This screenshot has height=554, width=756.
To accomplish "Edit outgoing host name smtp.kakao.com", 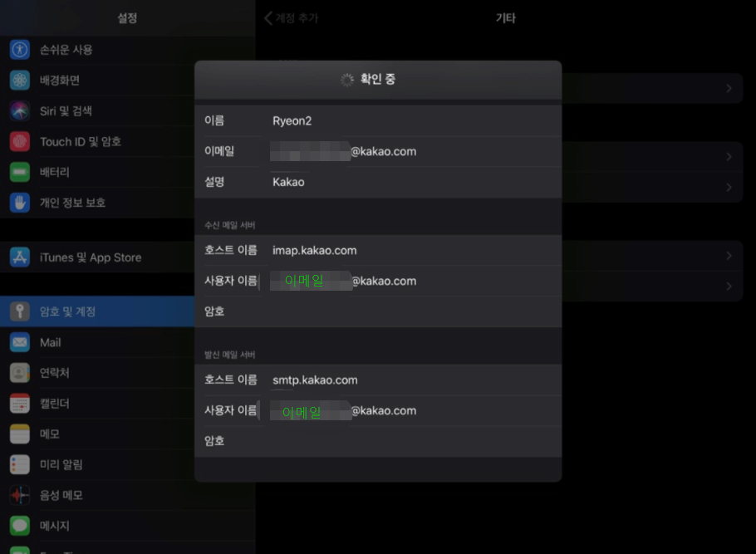I will coord(378,380).
